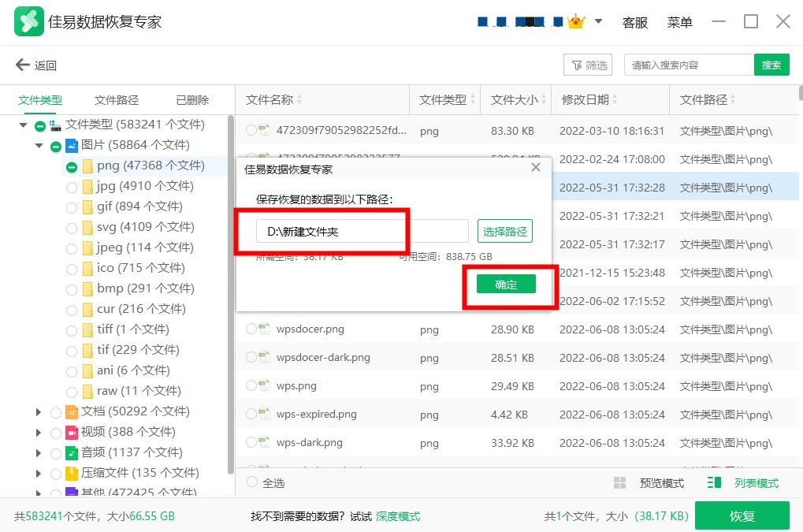Expand the 文档 tree node
The height and width of the screenshot is (532, 803).
pyautogui.click(x=39, y=411)
